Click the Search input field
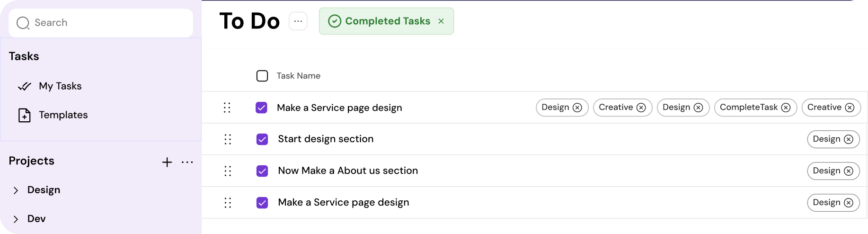This screenshot has height=234, width=868. point(101,23)
